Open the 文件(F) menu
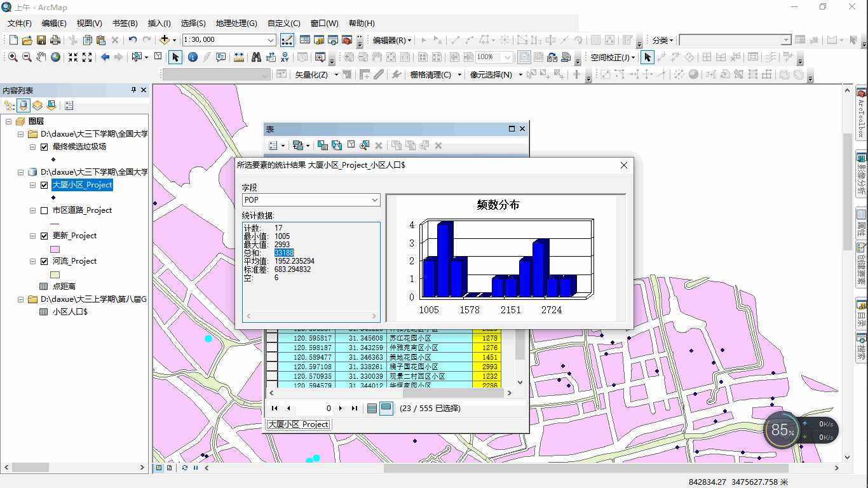 pos(20,24)
